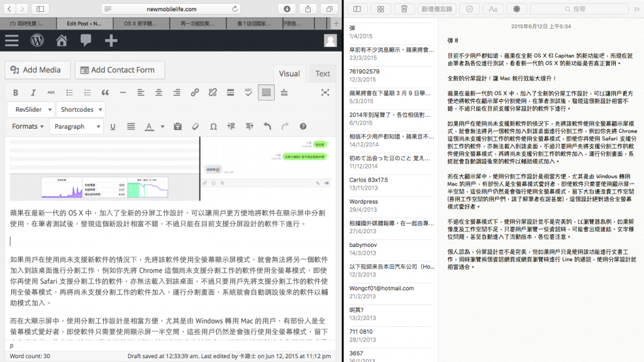Insert a checklist using the circled checkmark icon
This screenshot has height=362, width=644.
(x=469, y=9)
